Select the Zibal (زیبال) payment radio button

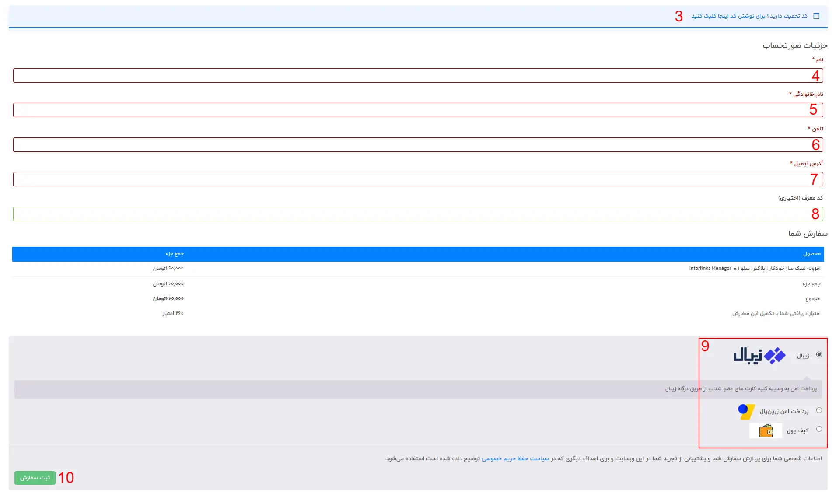pyautogui.click(x=819, y=355)
